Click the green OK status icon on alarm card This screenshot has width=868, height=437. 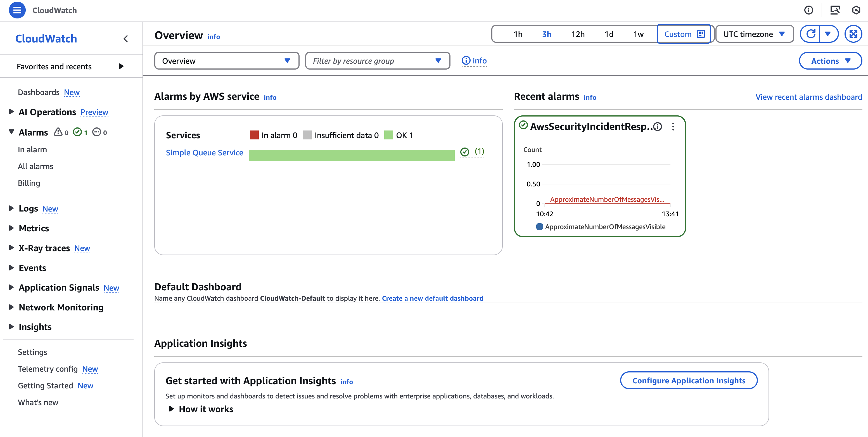(x=523, y=125)
